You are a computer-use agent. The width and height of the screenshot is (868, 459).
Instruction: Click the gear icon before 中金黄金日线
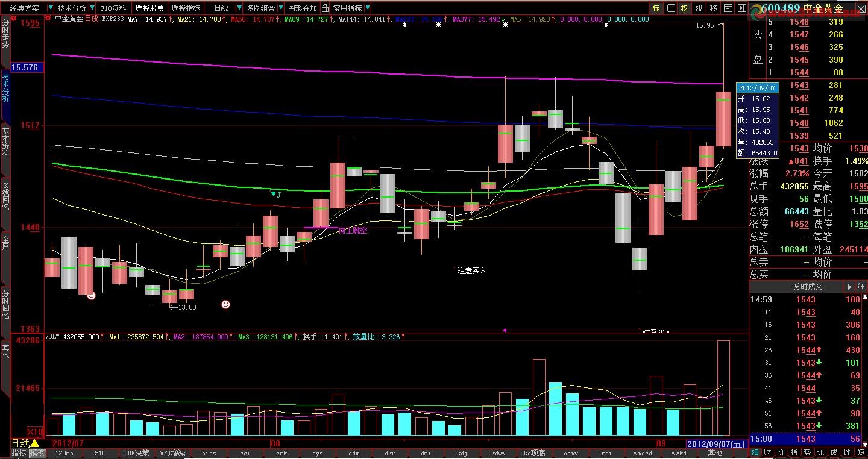pyautogui.click(x=49, y=18)
